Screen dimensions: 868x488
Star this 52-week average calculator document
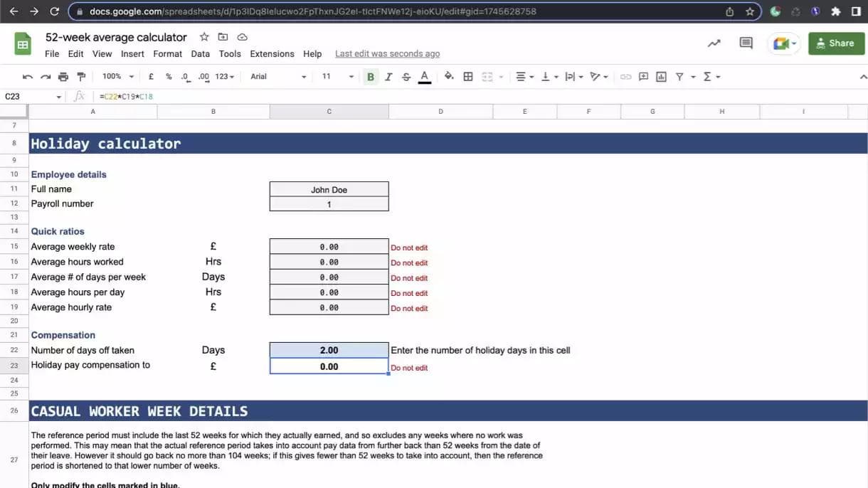pyautogui.click(x=204, y=37)
